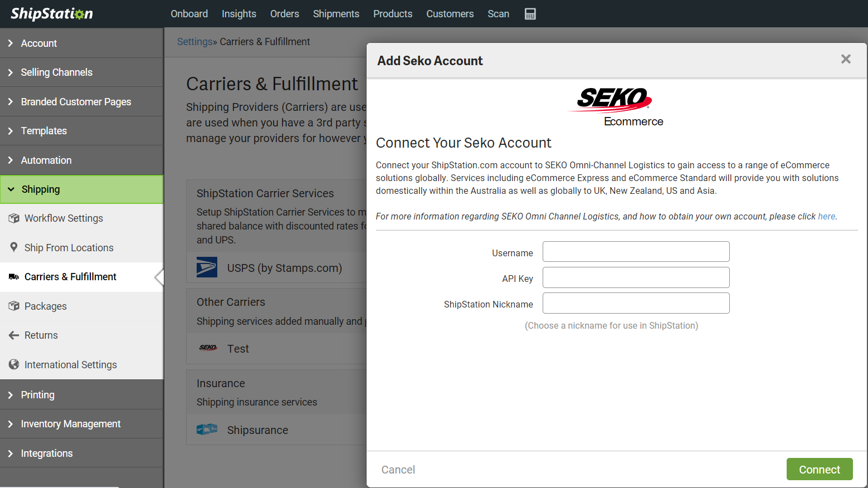868x488 pixels.
Task: Select Ship From Locations in sidebar
Action: [x=82, y=247]
